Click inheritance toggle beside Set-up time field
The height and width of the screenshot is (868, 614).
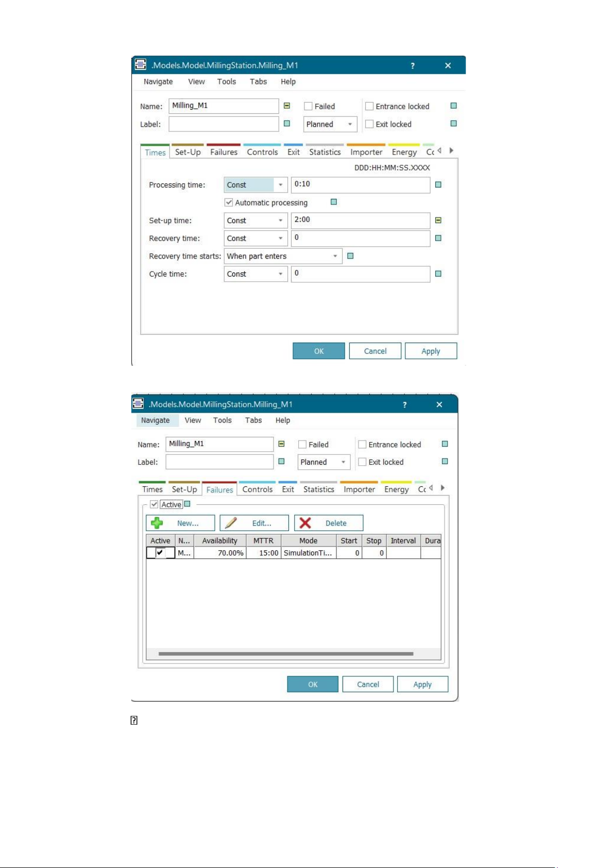[x=438, y=220]
